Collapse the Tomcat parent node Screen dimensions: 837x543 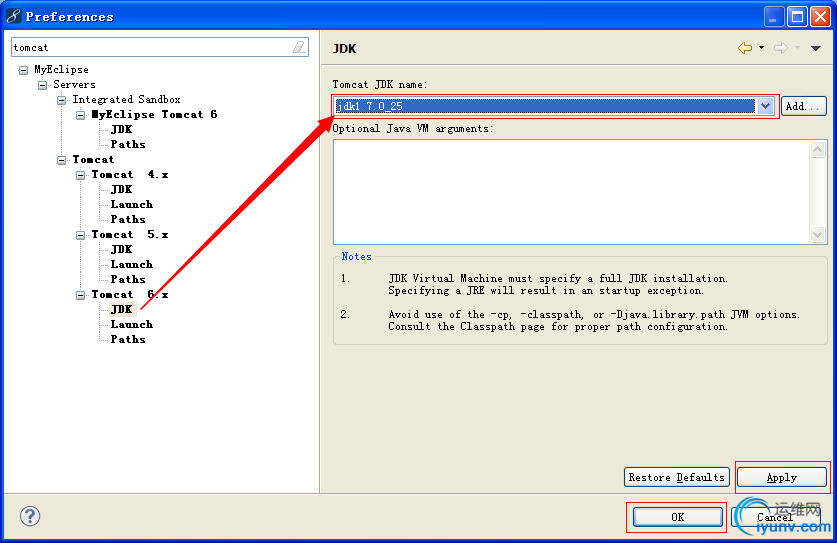click(62, 160)
